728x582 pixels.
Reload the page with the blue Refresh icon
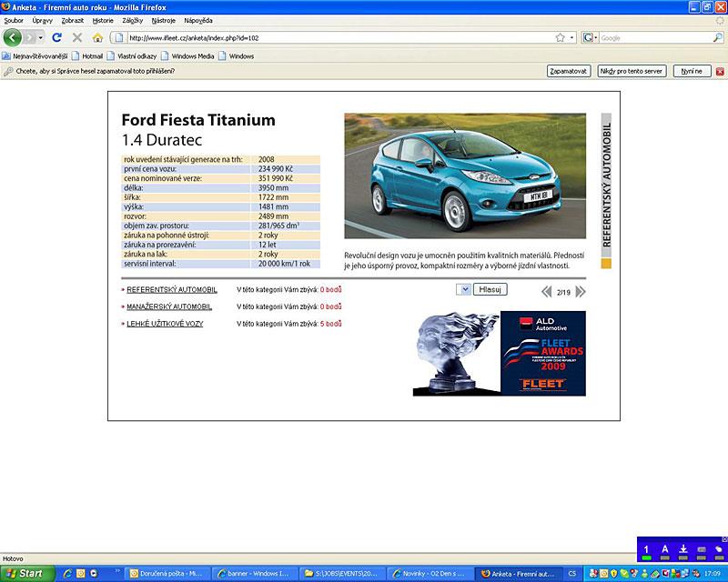point(56,37)
